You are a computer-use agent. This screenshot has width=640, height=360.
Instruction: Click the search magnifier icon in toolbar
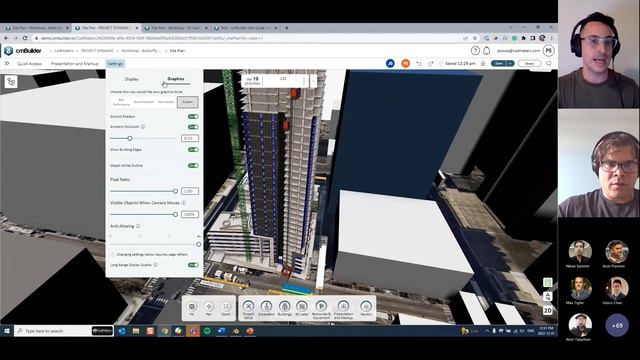tap(549, 64)
